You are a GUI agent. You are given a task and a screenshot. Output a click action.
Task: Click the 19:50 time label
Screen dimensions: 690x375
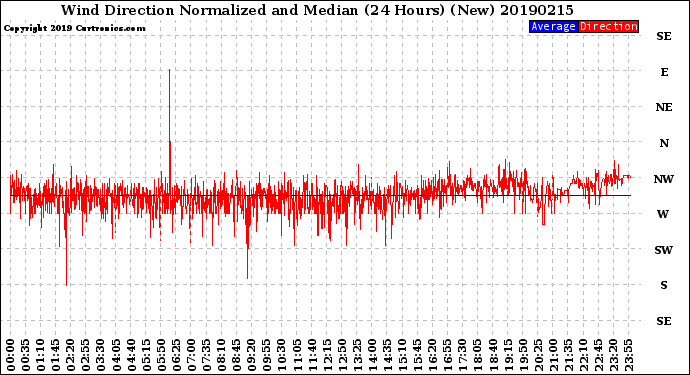click(523, 355)
